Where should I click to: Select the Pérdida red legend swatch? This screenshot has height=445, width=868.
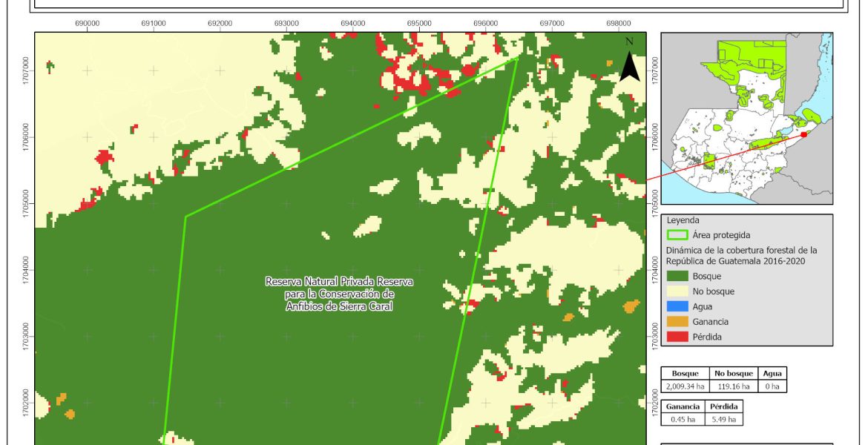tap(677, 337)
